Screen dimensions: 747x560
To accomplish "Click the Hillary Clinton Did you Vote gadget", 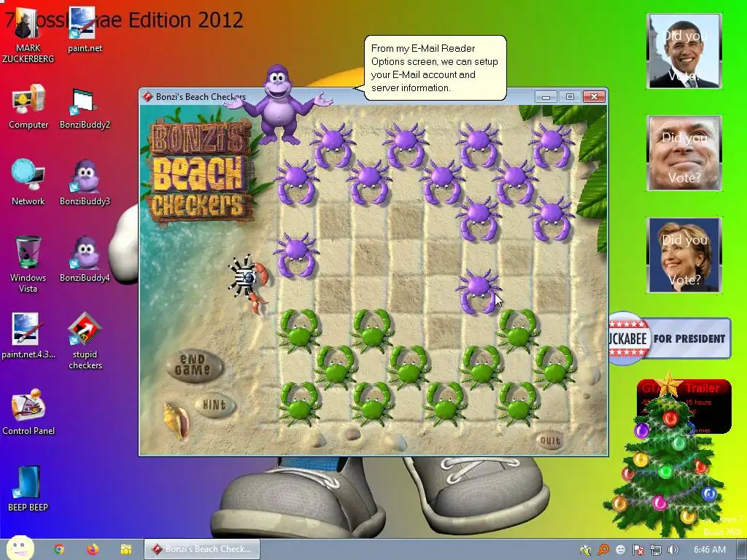I will point(684,254).
